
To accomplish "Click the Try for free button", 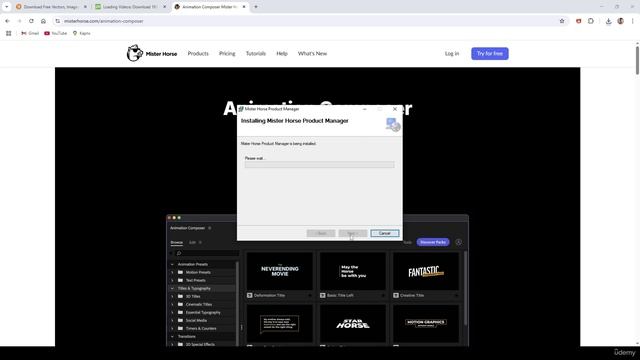I will coord(490,53).
